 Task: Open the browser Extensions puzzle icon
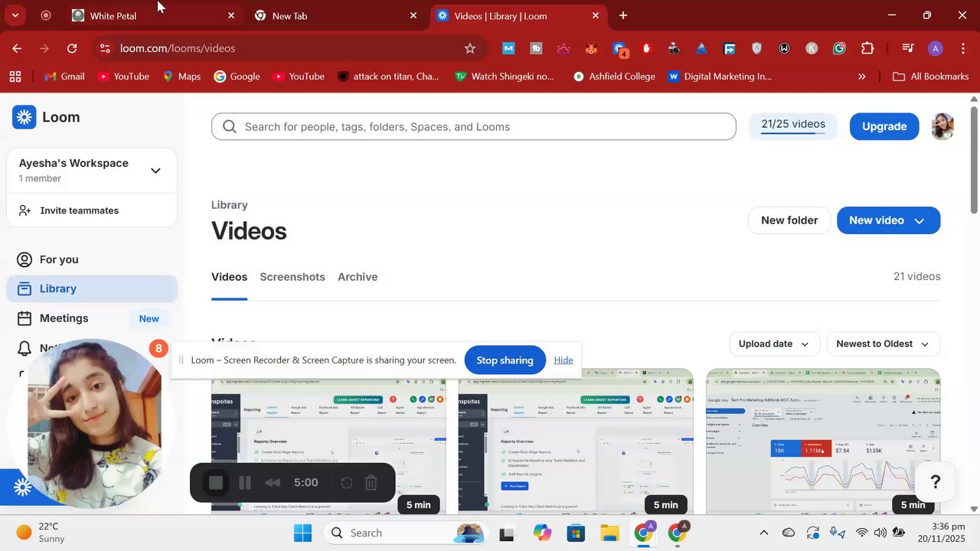[x=867, y=48]
